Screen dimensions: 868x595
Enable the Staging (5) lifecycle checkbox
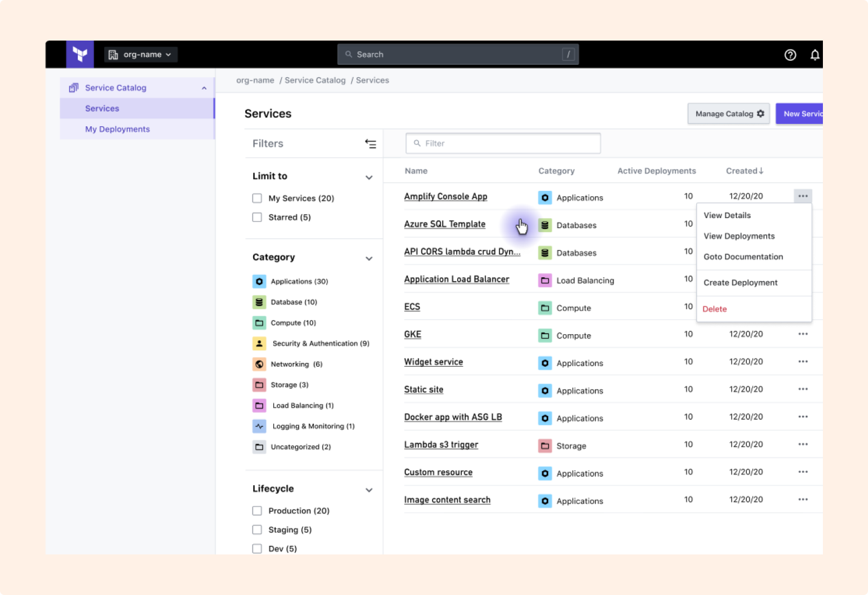tap(257, 530)
